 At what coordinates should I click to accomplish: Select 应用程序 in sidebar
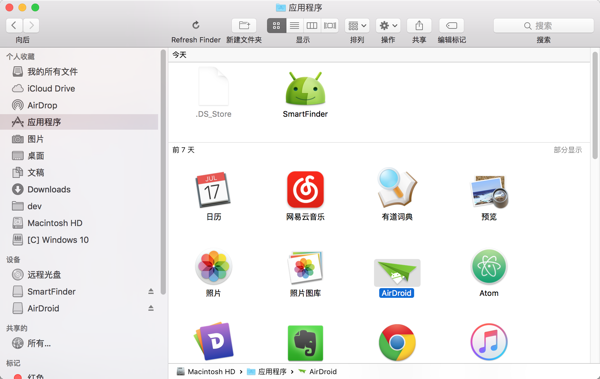(79, 122)
